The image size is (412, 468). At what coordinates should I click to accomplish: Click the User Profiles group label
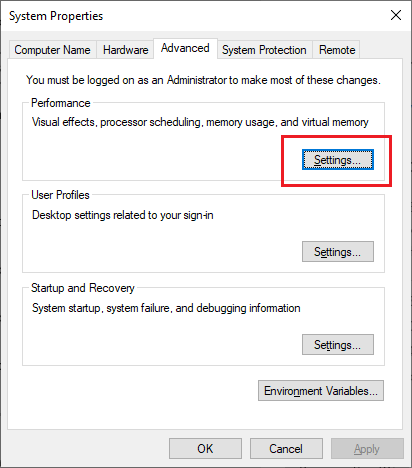[x=60, y=195]
